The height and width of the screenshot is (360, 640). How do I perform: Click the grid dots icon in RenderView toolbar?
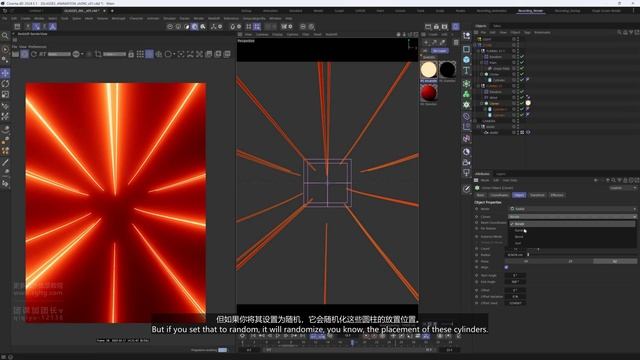[140, 54]
